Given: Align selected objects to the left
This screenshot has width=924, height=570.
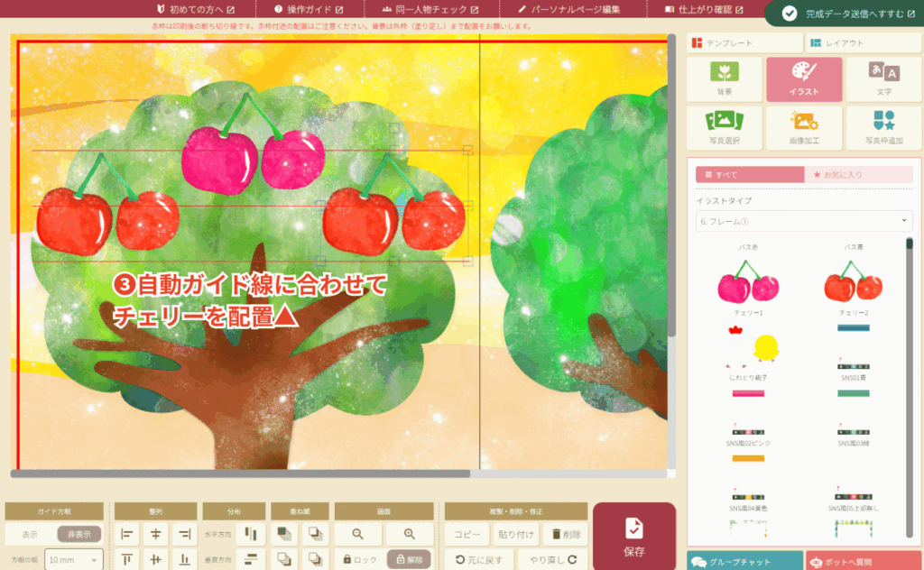Looking at the screenshot, I should pyautogui.click(x=127, y=534).
